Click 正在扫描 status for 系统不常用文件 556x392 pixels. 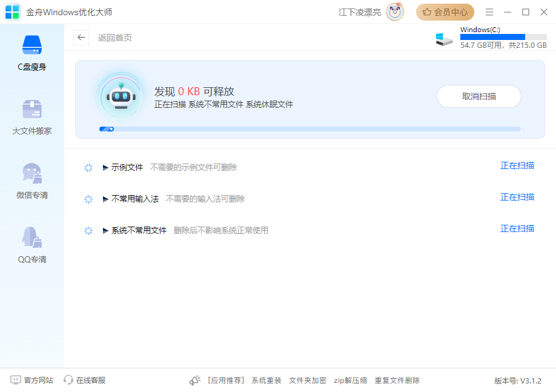tap(517, 229)
